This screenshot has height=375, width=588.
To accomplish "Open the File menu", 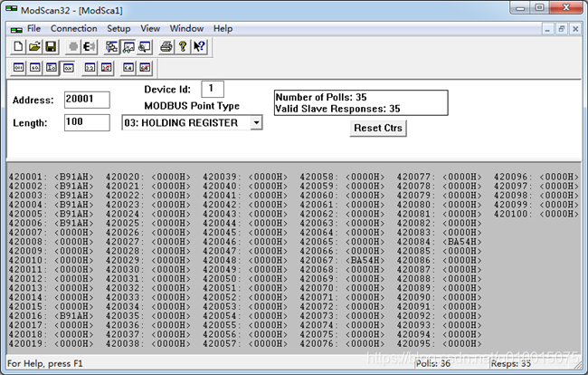I will click(x=33, y=28).
